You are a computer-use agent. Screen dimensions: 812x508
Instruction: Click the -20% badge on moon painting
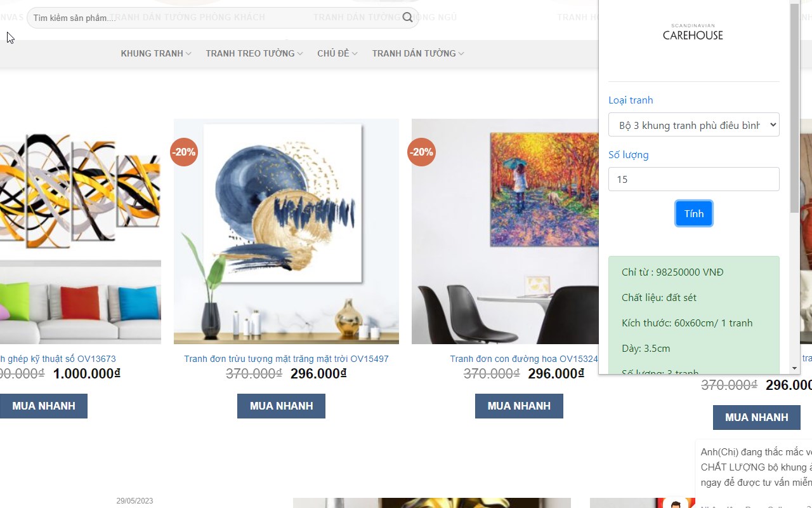click(x=184, y=152)
